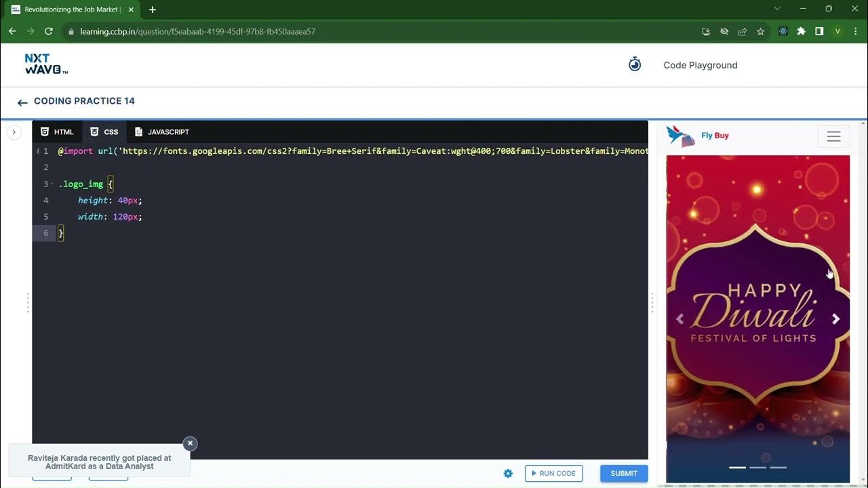Go back from Coding Practice 14
This screenshot has width=868, height=488.
point(22,102)
